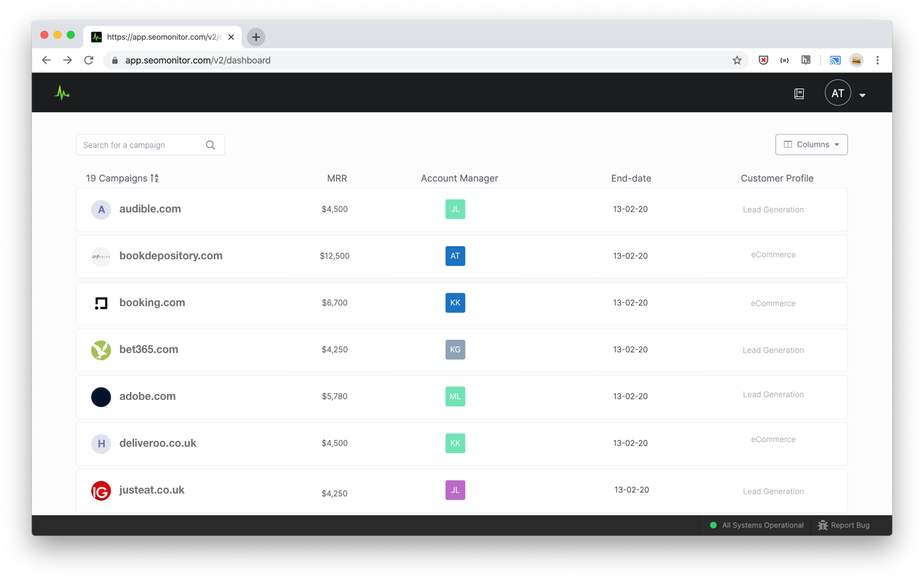Click the $5,780 MRR value
This screenshot has width=924, height=580.
pyautogui.click(x=335, y=397)
